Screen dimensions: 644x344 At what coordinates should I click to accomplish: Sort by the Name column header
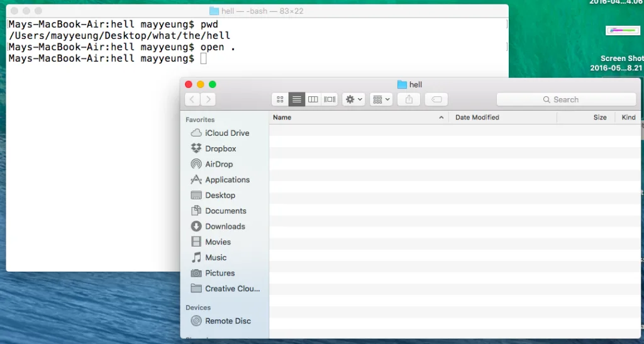point(358,118)
